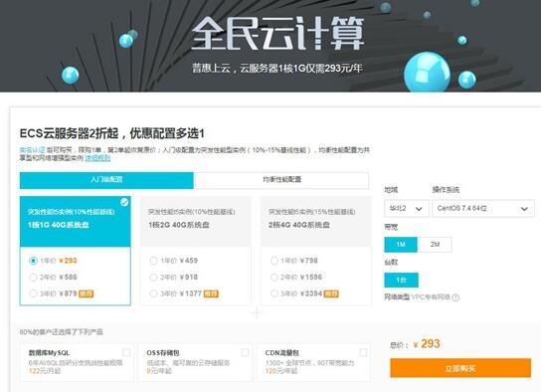Choose the 3-year ¥1377 plan option

pyautogui.click(x=153, y=294)
